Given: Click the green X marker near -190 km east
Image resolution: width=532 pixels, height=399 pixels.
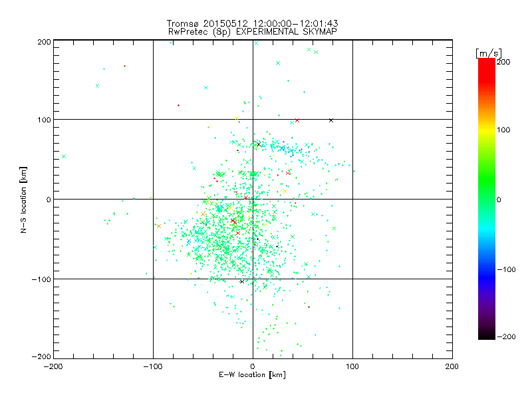Looking at the screenshot, I should [x=64, y=156].
